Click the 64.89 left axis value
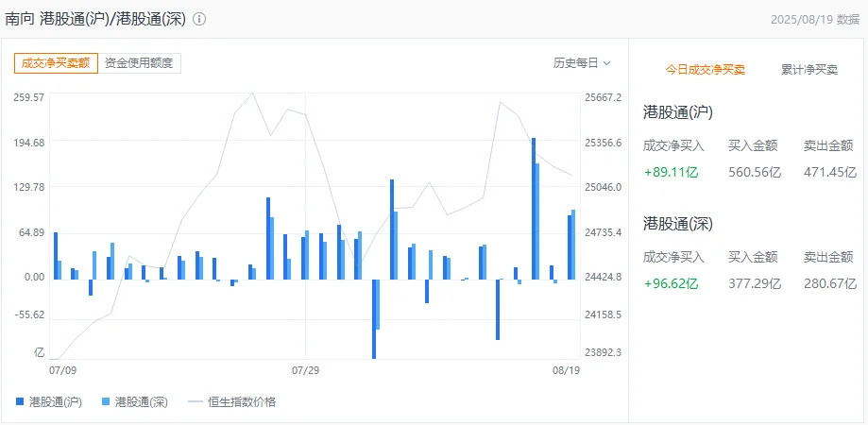Viewport: 868px width, 425px height. 31,232
